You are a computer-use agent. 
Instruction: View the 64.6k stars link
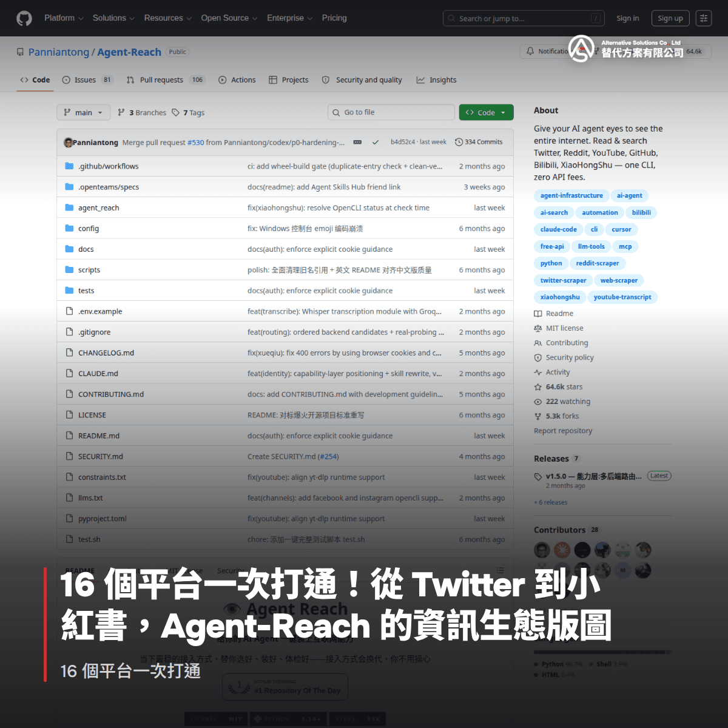click(558, 387)
